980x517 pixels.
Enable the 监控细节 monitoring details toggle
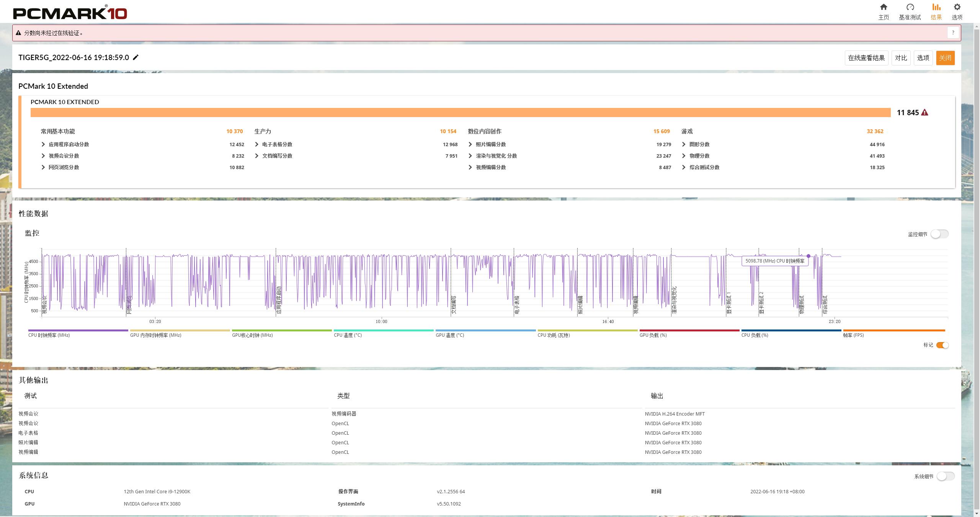click(x=939, y=234)
